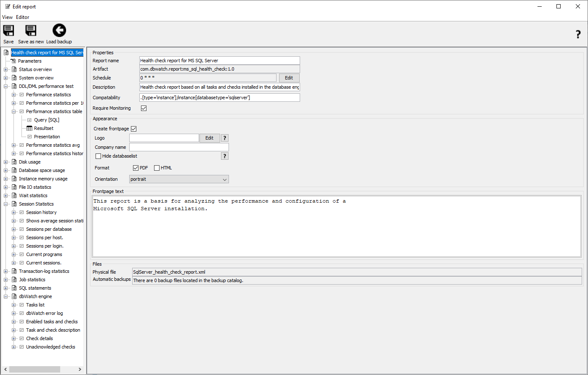Select Health check report root tree item
588x375 pixels.
click(x=47, y=53)
